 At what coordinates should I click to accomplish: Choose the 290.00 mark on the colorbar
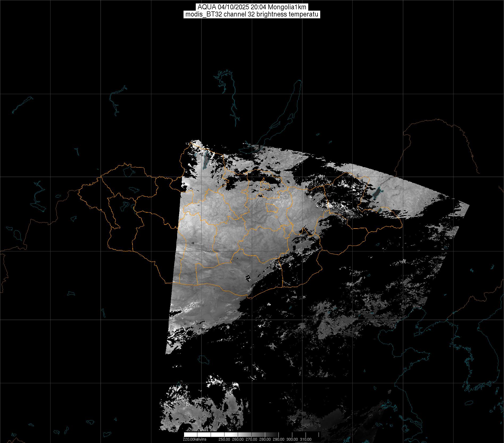[x=278, y=439]
